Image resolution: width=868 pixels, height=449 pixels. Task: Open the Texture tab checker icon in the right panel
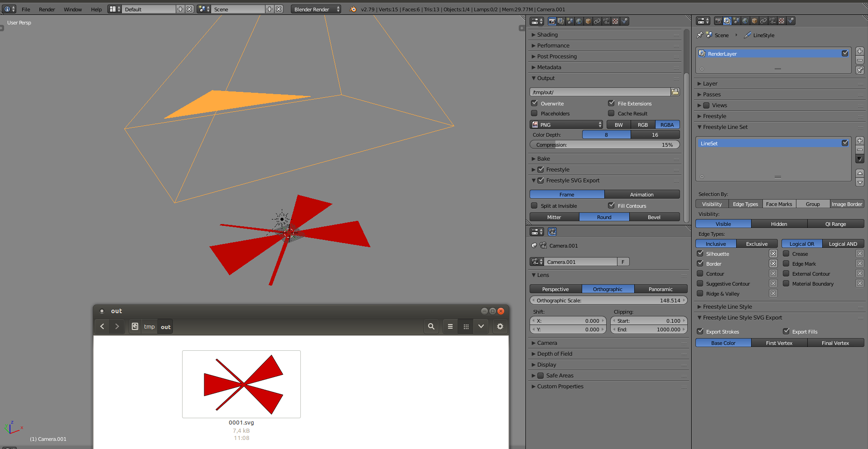coord(781,21)
